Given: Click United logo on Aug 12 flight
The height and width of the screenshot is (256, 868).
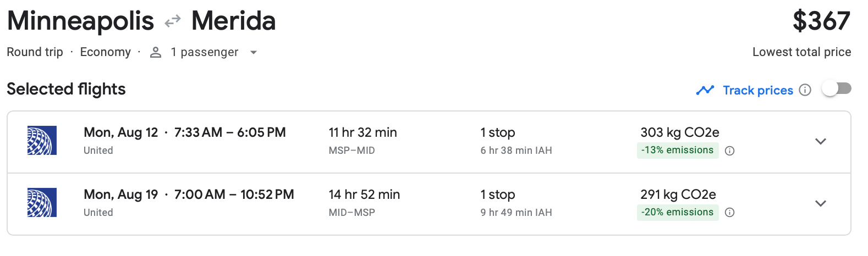Looking at the screenshot, I should tap(42, 141).
